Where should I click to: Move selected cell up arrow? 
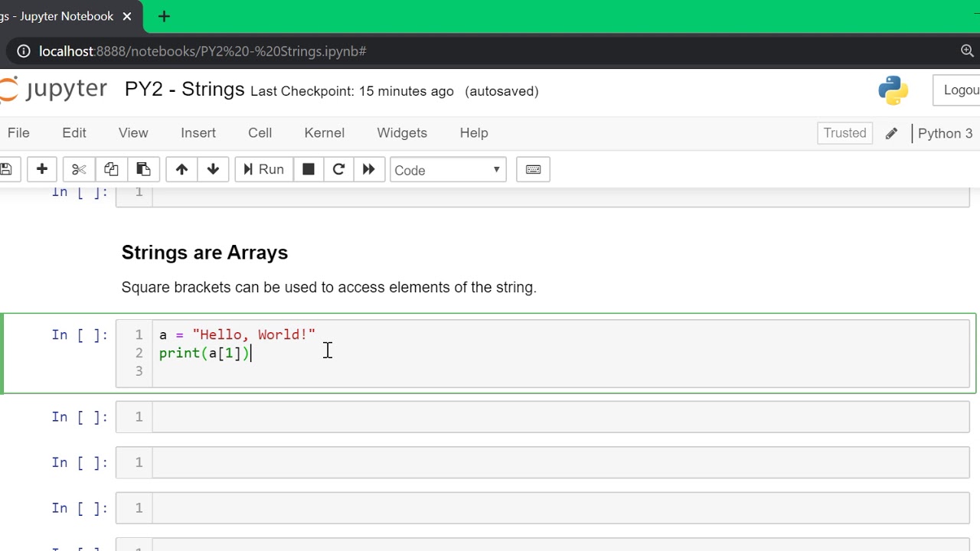coord(181,170)
